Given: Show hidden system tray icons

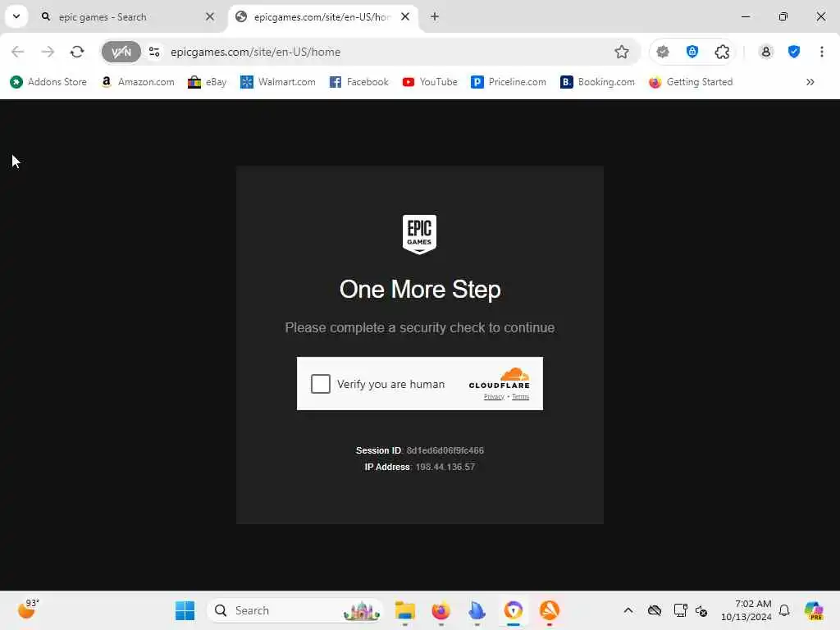Looking at the screenshot, I should click(628, 610).
